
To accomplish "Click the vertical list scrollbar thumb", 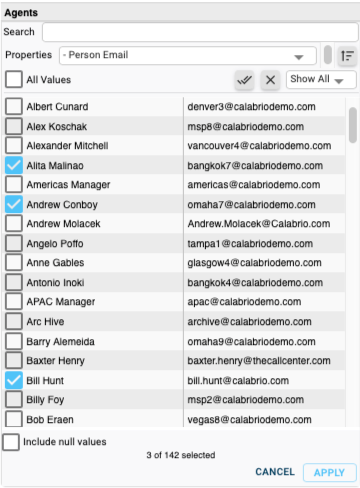I will (x=352, y=125).
